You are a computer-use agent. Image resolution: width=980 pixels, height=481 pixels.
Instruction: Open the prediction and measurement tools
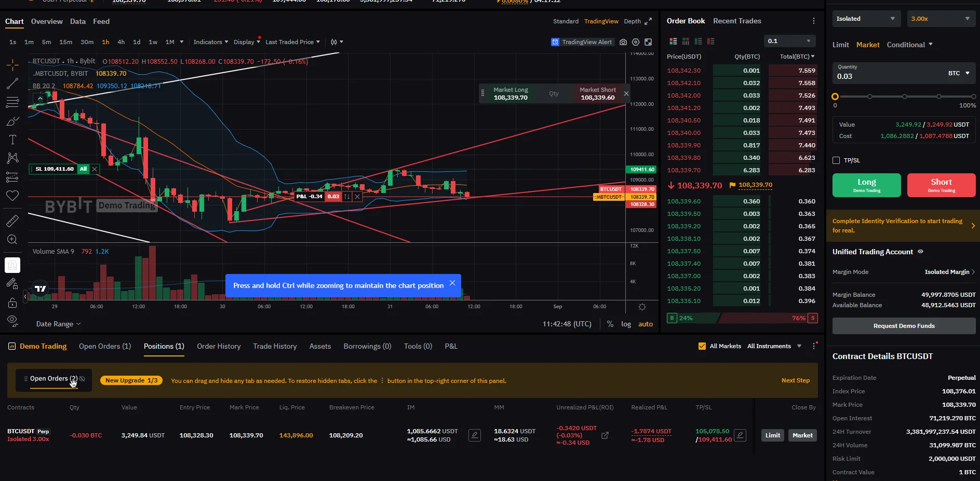click(12, 177)
